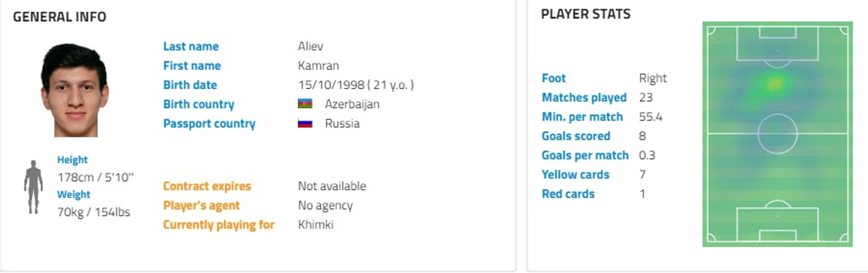Click the Player's agent label

coord(202,205)
